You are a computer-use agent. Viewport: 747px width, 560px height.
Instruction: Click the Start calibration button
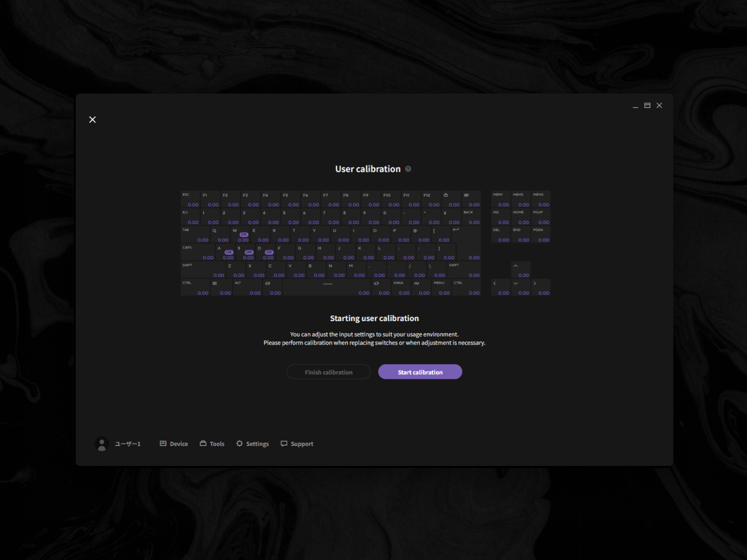[x=420, y=372]
